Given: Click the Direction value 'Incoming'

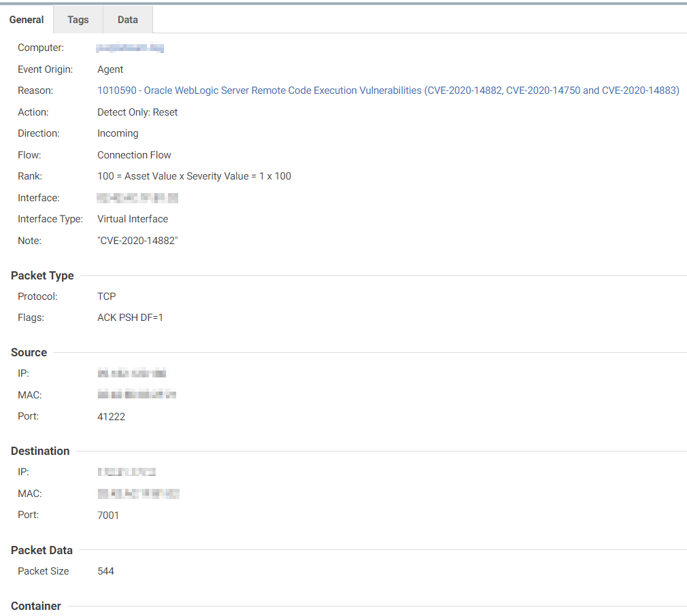Looking at the screenshot, I should click(x=118, y=133).
